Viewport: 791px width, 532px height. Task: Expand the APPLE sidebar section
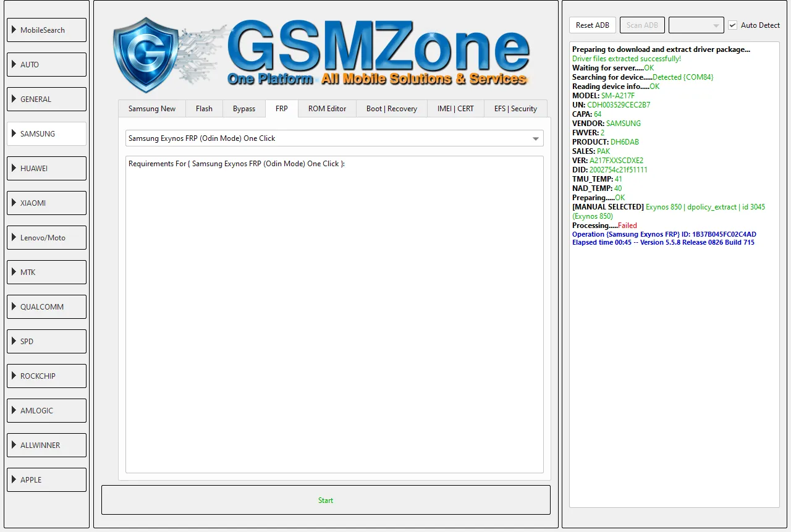(47, 479)
